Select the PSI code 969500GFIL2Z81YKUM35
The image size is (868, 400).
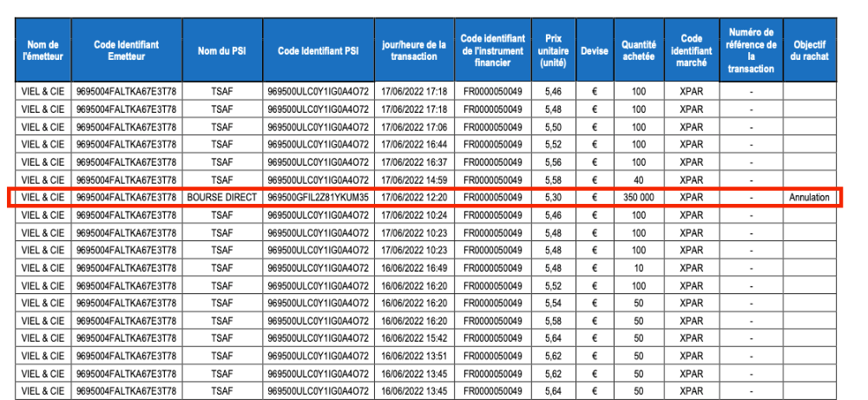[x=318, y=198]
